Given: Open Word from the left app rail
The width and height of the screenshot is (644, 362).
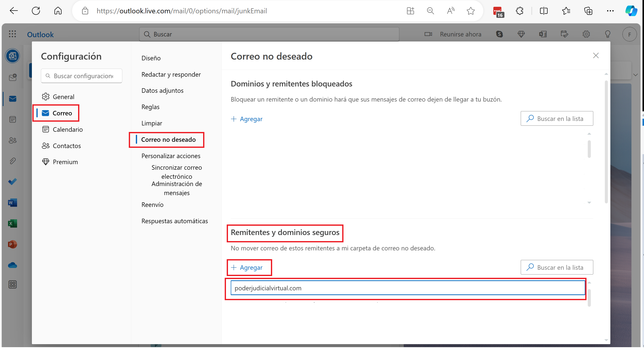Looking at the screenshot, I should pos(12,203).
